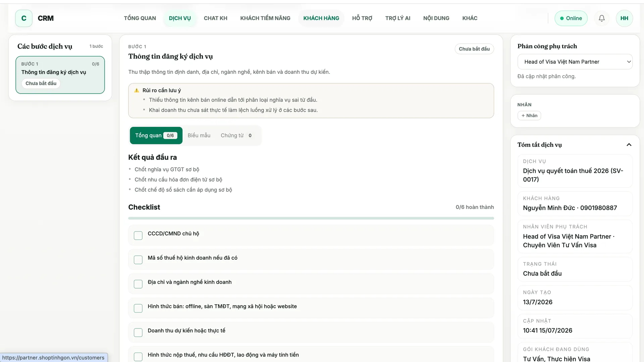Image resolution: width=644 pixels, height=362 pixels.
Task: Switch to the Biểu mẫu tab
Action: (x=199, y=136)
